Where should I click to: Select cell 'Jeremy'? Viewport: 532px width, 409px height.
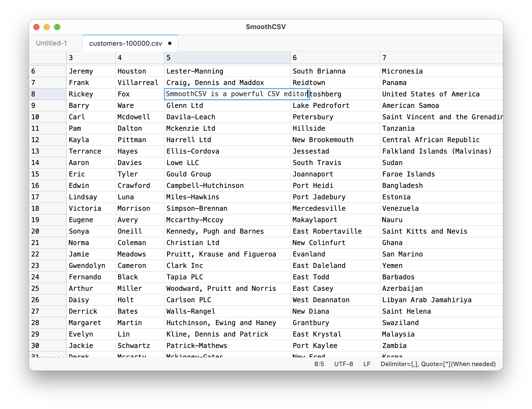91,71
